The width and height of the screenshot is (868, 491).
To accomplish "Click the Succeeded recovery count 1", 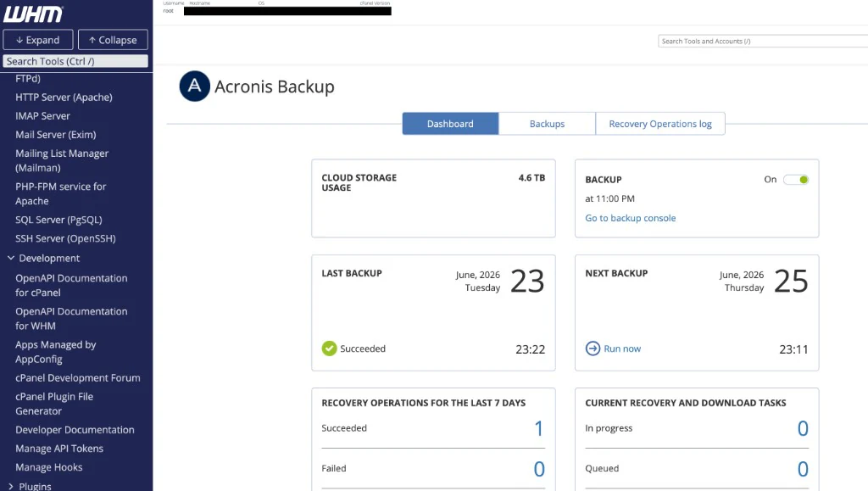I will (538, 428).
